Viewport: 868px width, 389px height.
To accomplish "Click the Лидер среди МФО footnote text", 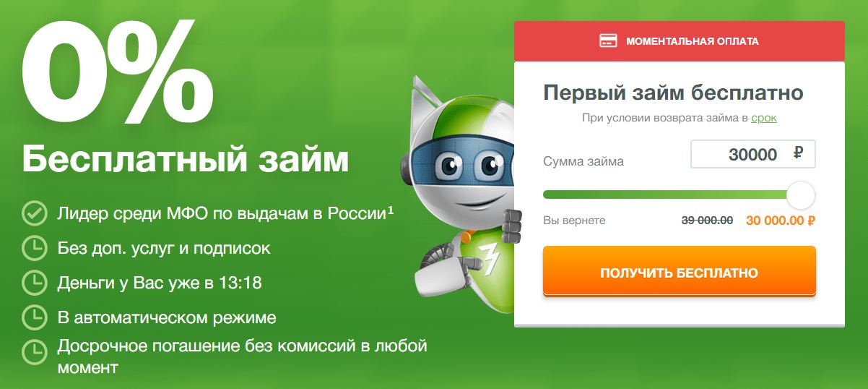I will click(x=225, y=213).
